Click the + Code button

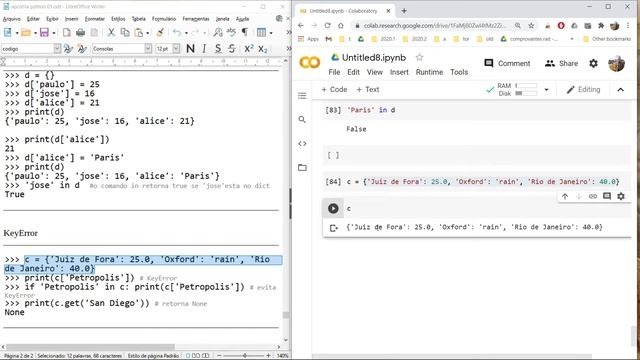[334, 89]
